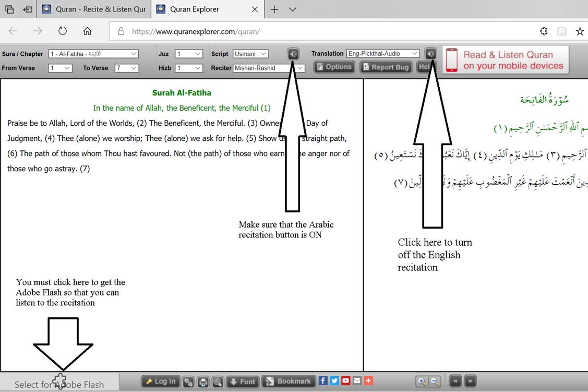Screen dimensions: 588x392
Task: Toggle the Arabic recitation speaker button
Action: pyautogui.click(x=293, y=54)
